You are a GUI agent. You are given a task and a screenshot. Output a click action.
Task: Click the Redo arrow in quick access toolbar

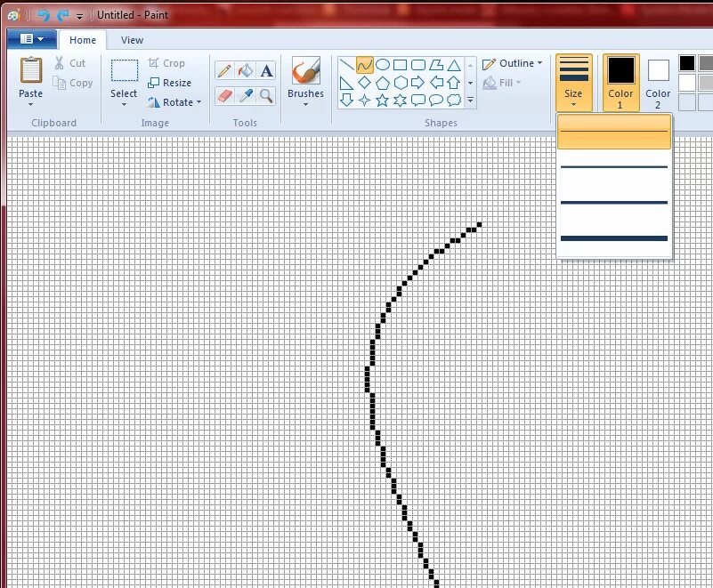tap(62, 15)
